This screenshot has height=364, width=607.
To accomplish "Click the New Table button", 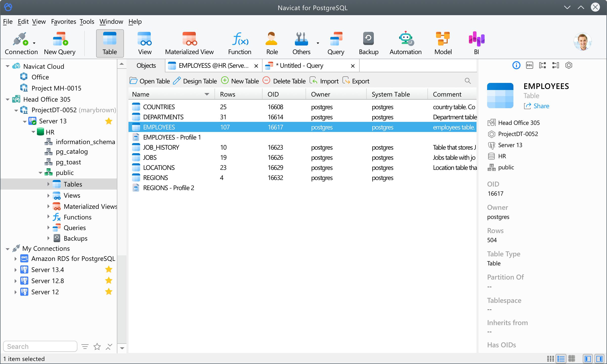I will 240,81.
